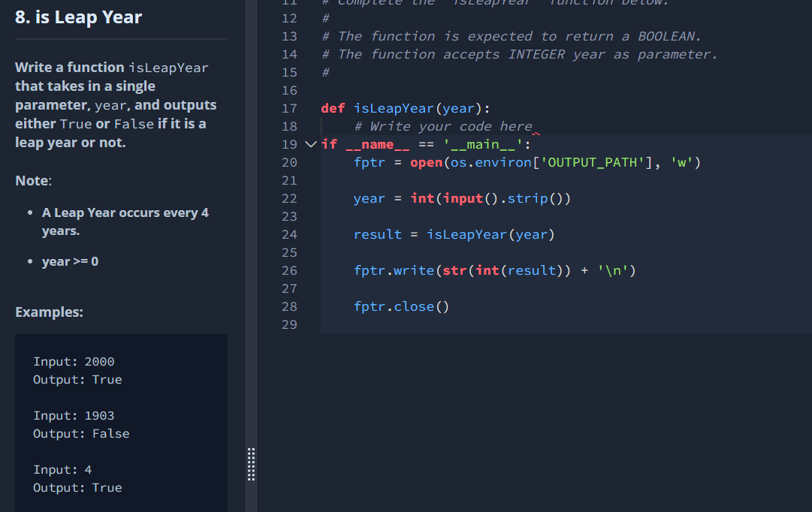The image size is (812, 512).
Task: Click the 'year >= 0' bullet text
Action: click(x=69, y=261)
